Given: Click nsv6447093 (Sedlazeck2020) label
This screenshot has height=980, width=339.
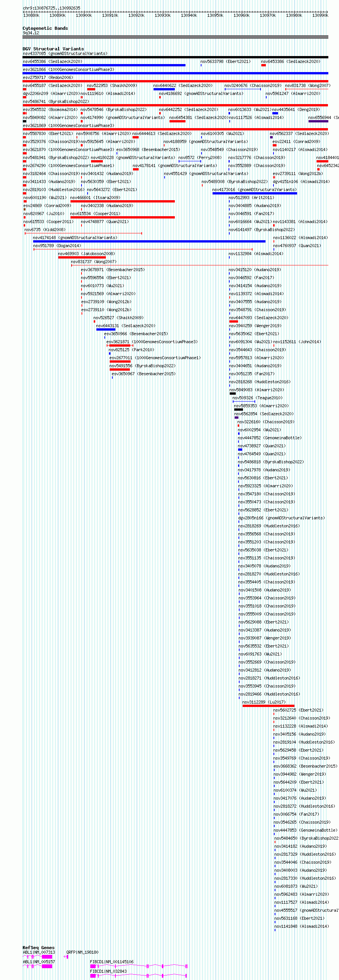Looking at the screenshot, I should point(259,318).
